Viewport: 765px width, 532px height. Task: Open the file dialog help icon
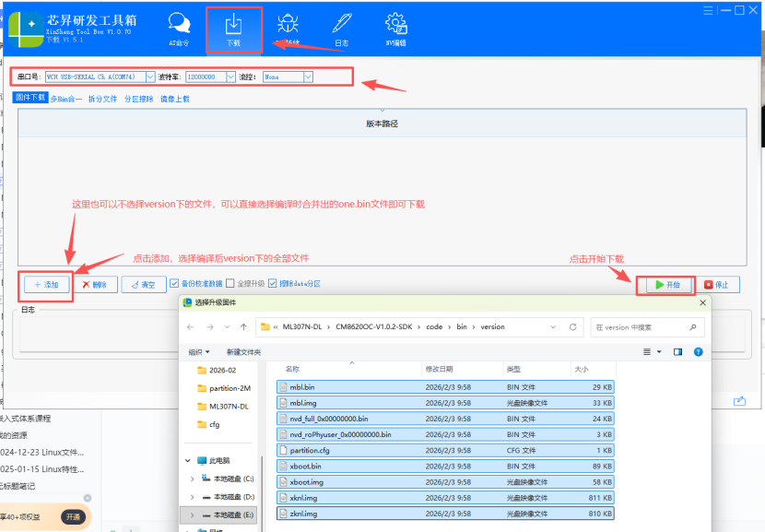click(x=698, y=351)
